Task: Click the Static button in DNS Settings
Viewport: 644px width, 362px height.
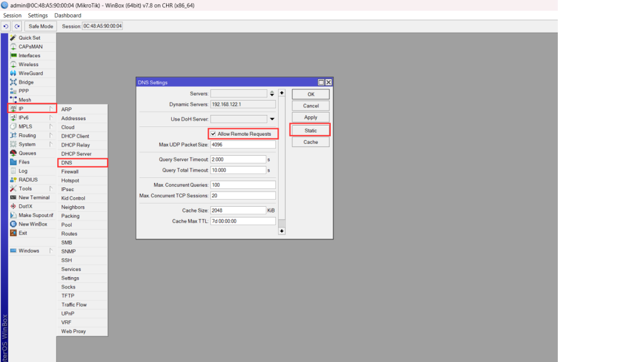Action: click(310, 130)
